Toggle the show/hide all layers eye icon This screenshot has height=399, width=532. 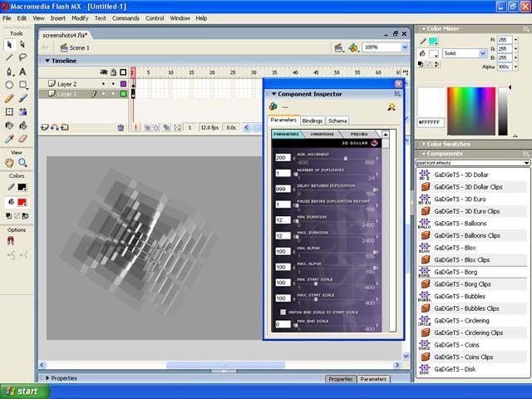pyautogui.click(x=103, y=72)
